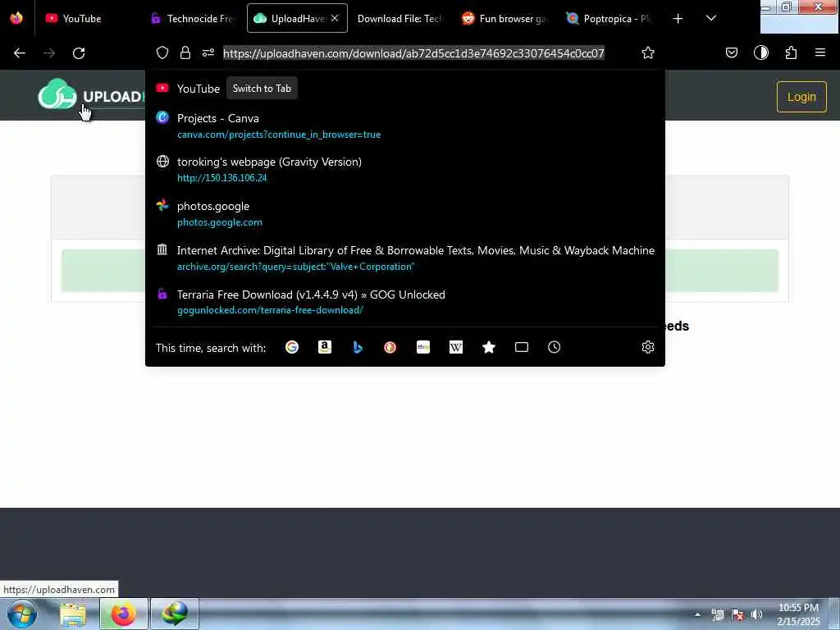840x630 pixels.
Task: Open Pocket save icon
Action: (x=732, y=52)
